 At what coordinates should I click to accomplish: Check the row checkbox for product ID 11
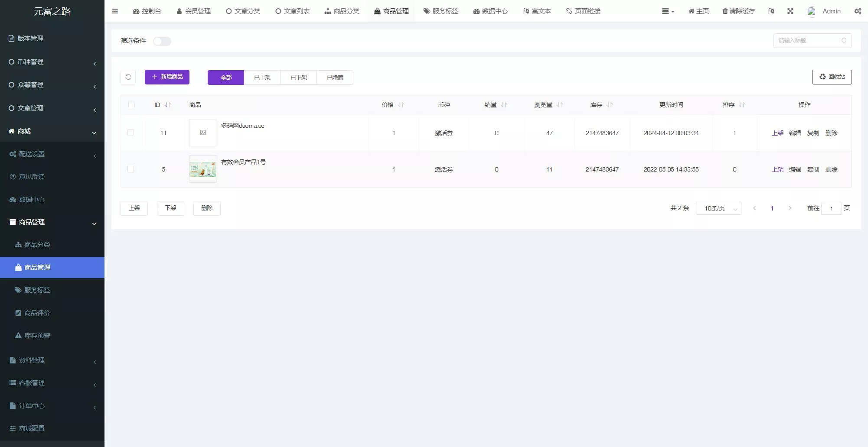(131, 133)
